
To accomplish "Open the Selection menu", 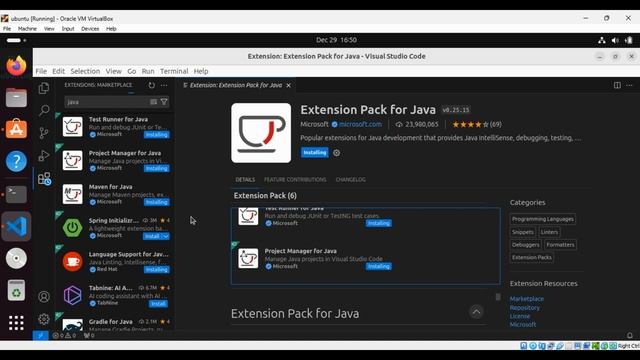I will click(85, 71).
